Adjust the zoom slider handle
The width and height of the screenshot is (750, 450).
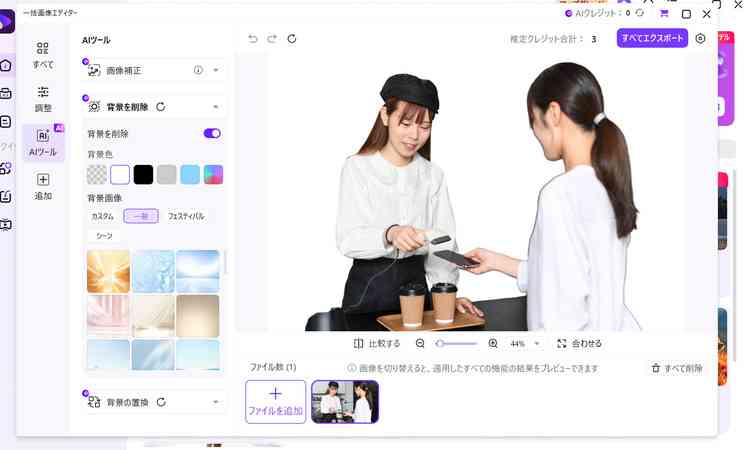point(440,343)
